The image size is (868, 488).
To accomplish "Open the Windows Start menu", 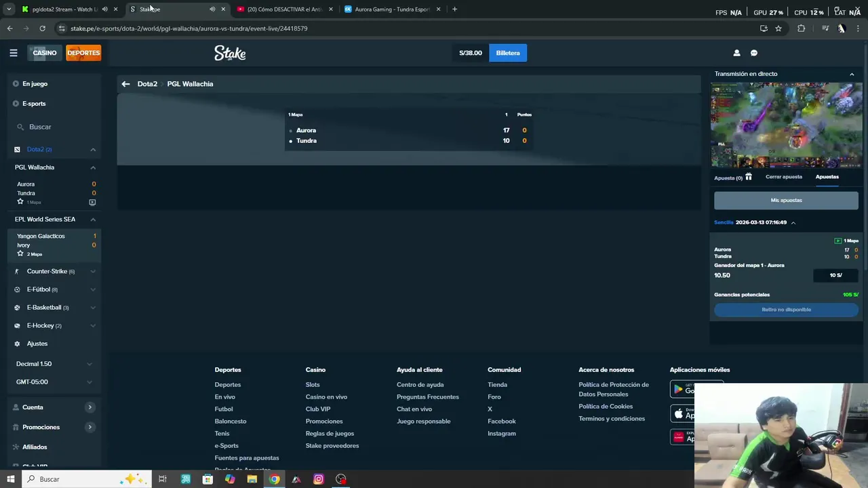I will pyautogui.click(x=10, y=479).
